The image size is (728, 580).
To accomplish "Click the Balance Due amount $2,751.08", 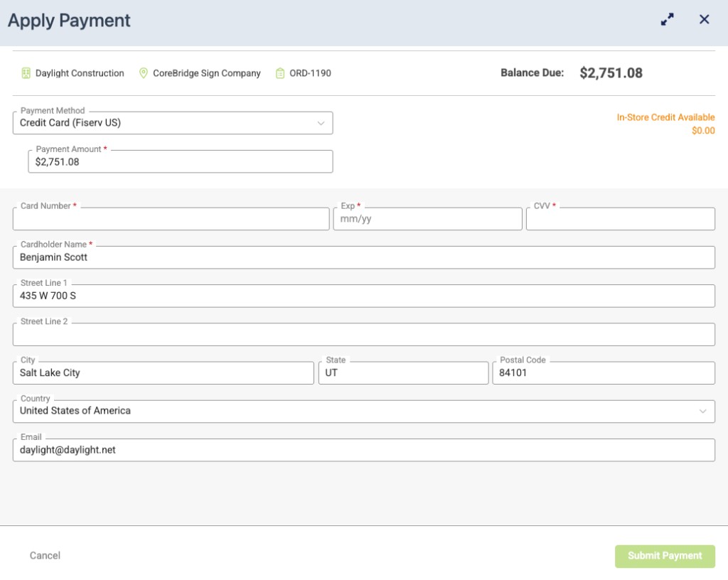I will [x=611, y=72].
